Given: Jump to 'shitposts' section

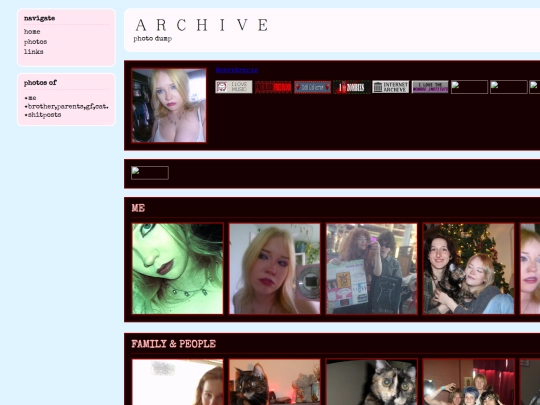Looking at the screenshot, I should coord(43,115).
